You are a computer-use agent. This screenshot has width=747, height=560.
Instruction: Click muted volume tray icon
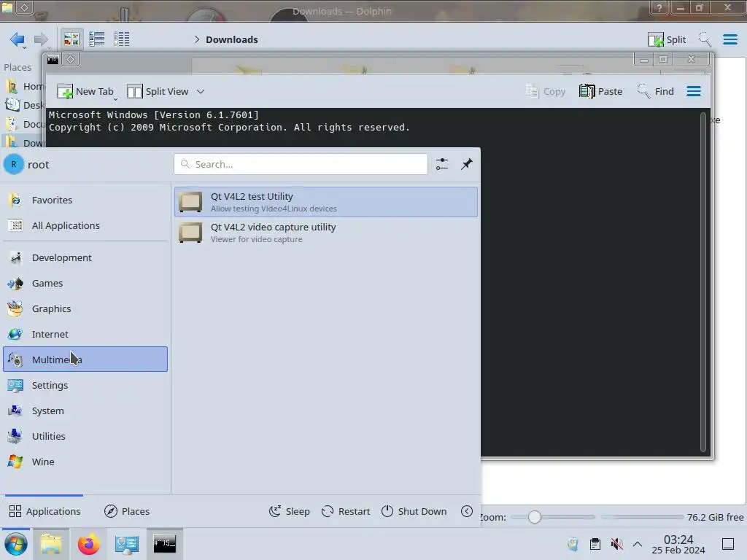(616, 544)
